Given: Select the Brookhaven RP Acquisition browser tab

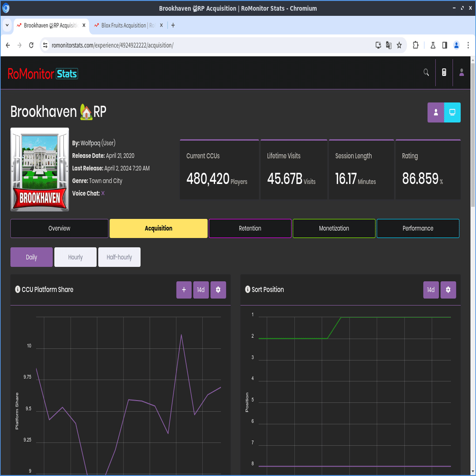Looking at the screenshot, I should coord(51,25).
